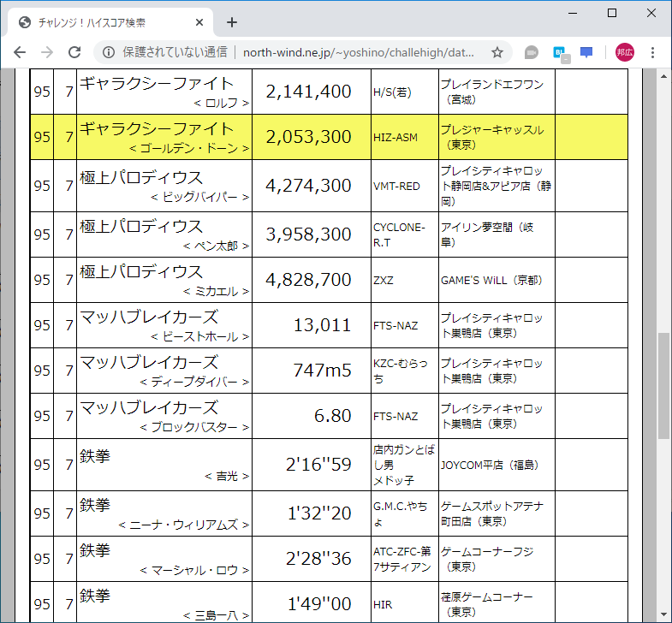Click player name ZXZ
This screenshot has height=623, width=672.
point(384,280)
